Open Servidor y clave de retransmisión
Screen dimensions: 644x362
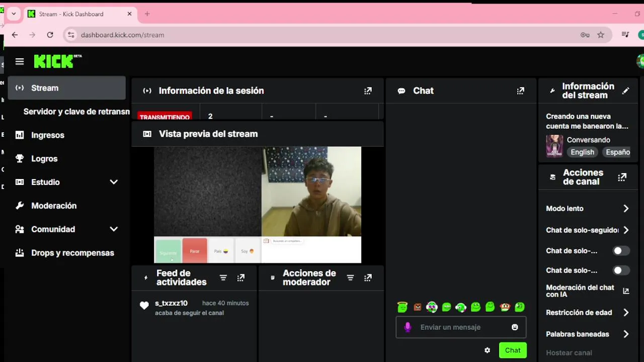pos(76,112)
